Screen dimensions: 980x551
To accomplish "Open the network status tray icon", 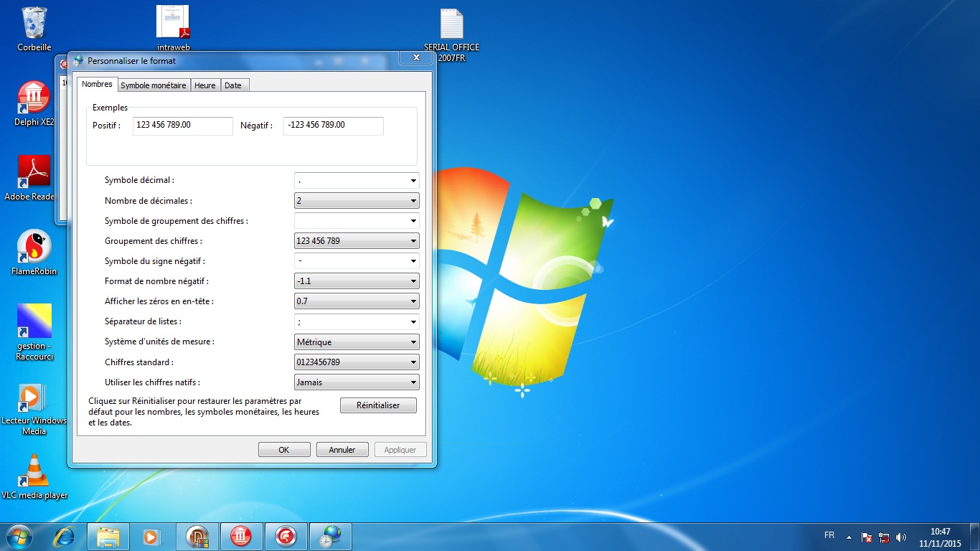I will (x=884, y=537).
